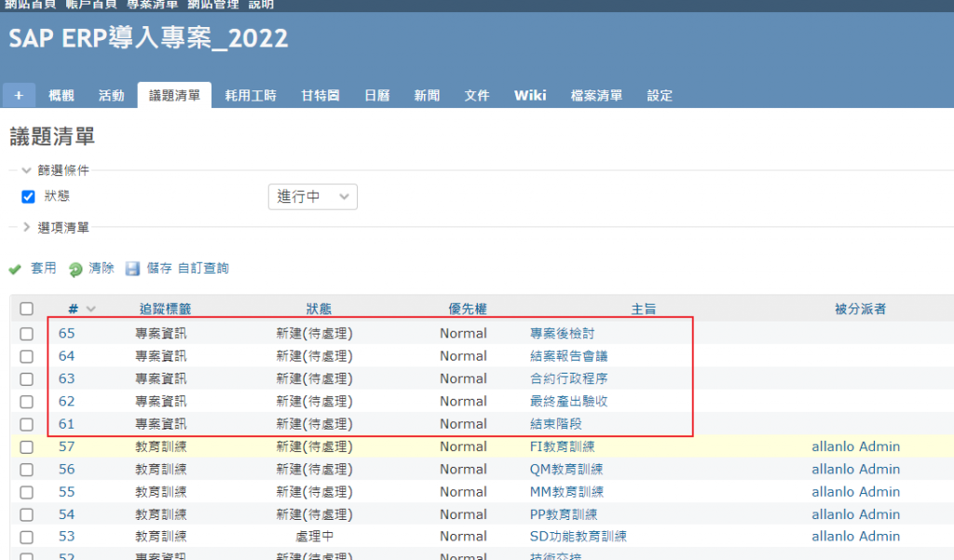Viewport: 954px width, 560px height.
Task: Click the green Clear refresh icon
Action: 75,269
